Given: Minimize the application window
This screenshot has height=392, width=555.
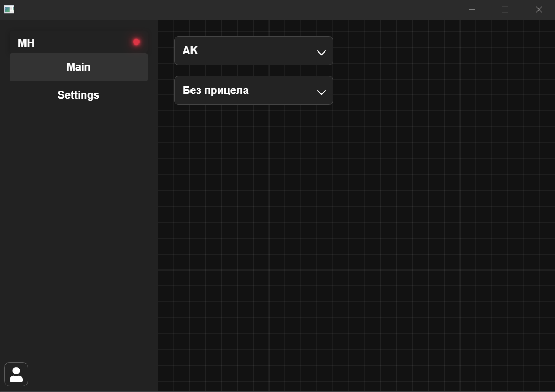Looking at the screenshot, I should (x=471, y=10).
